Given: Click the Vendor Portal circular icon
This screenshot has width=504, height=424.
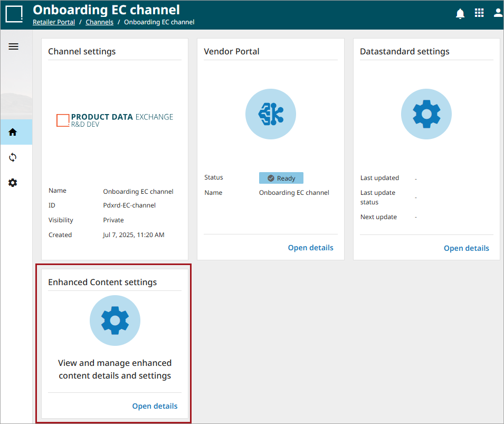Looking at the screenshot, I should (271, 114).
